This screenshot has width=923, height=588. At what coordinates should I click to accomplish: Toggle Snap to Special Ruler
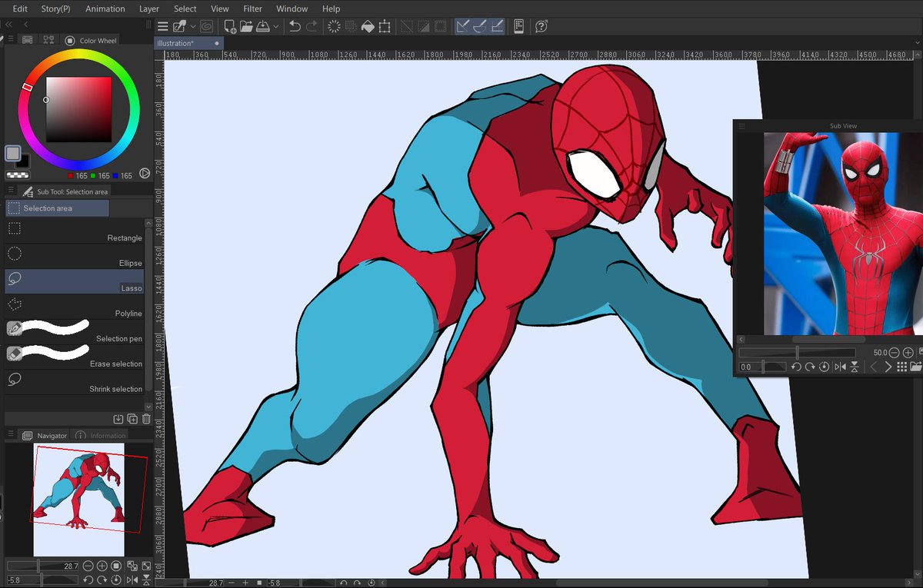(x=480, y=27)
